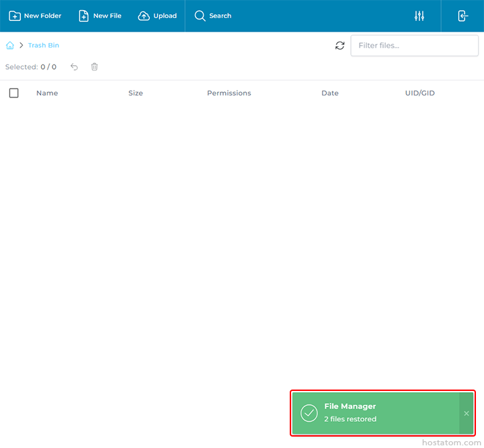Viewport: 484px width, 448px height.
Task: Open the Upload dialog
Action: 157,16
